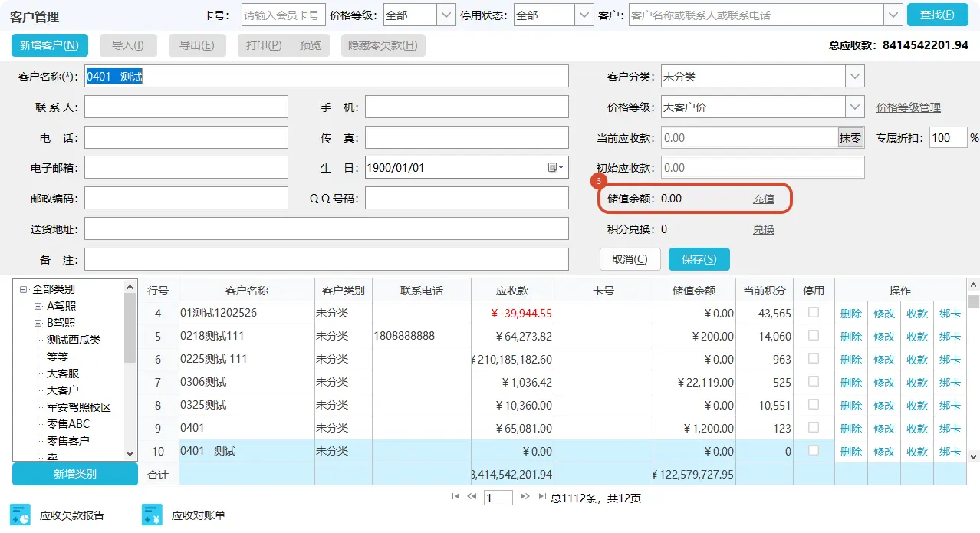Click 收款 for customer 0218测试111

click(x=917, y=336)
